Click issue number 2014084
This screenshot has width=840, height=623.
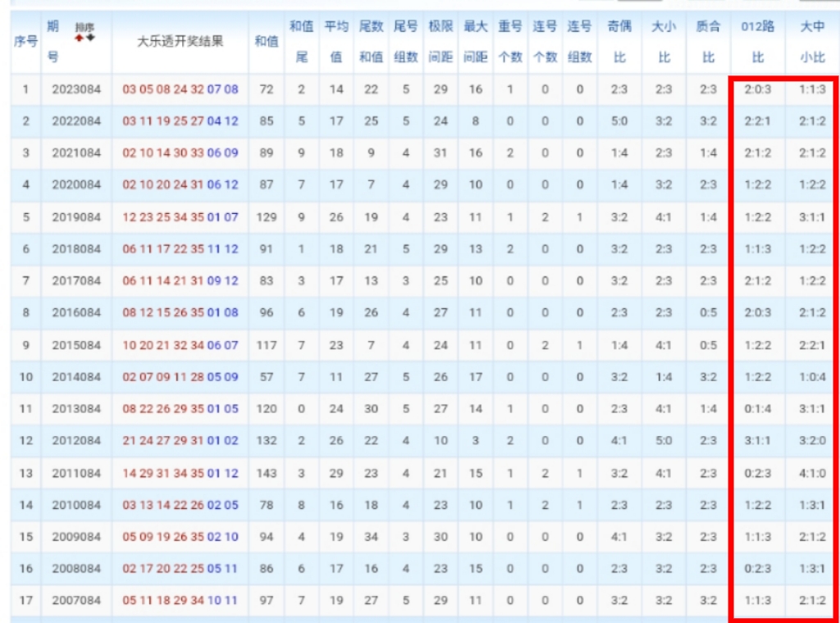click(76, 377)
